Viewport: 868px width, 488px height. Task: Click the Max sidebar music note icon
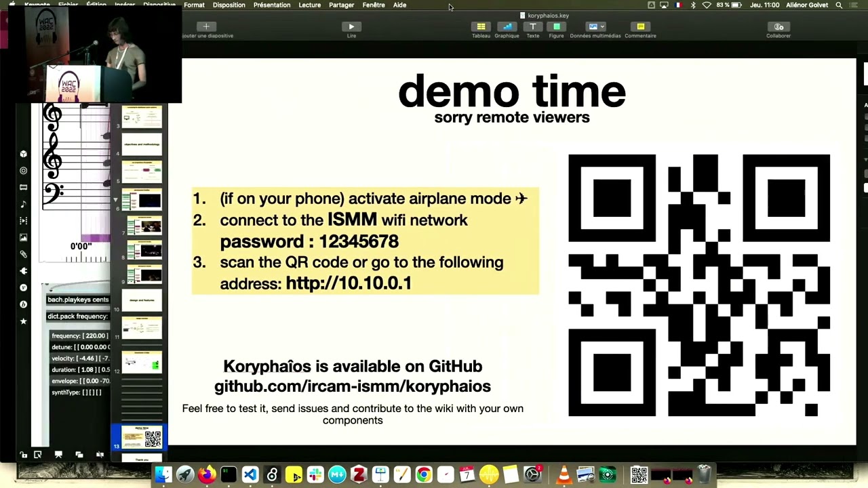23,204
